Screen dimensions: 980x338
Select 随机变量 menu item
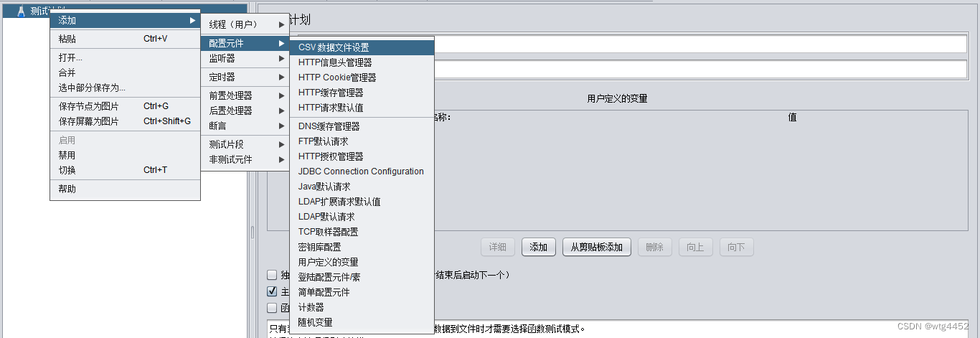(362, 322)
